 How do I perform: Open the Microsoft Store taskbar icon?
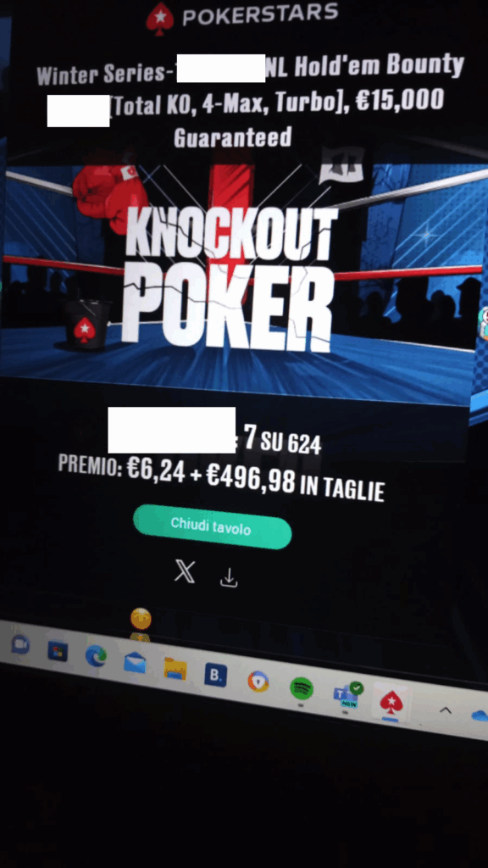(58, 651)
